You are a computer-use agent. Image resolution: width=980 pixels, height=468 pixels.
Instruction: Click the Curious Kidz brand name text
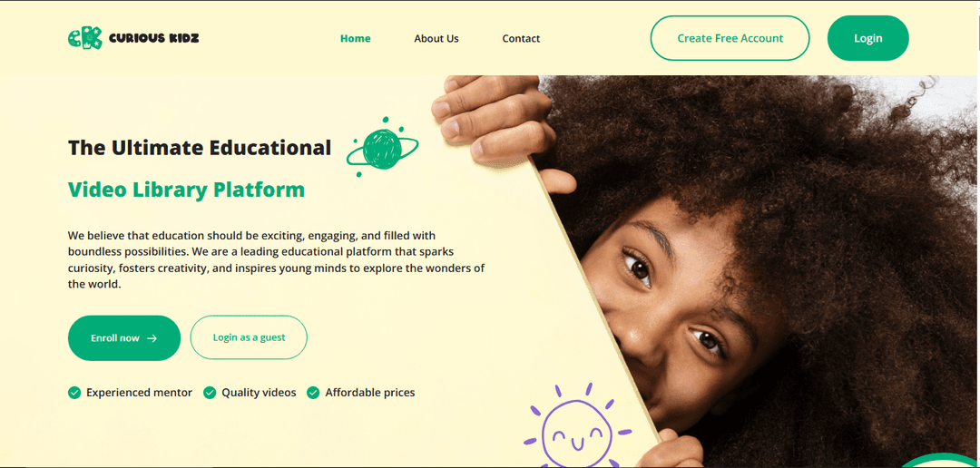point(153,39)
